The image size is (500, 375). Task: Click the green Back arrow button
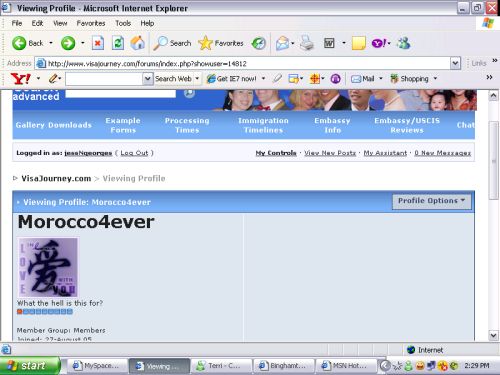(19, 43)
